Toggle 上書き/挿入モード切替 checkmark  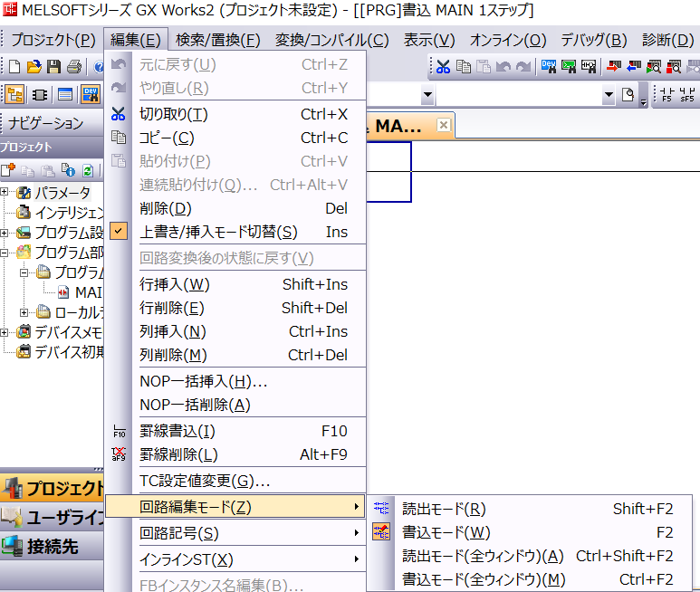[119, 231]
